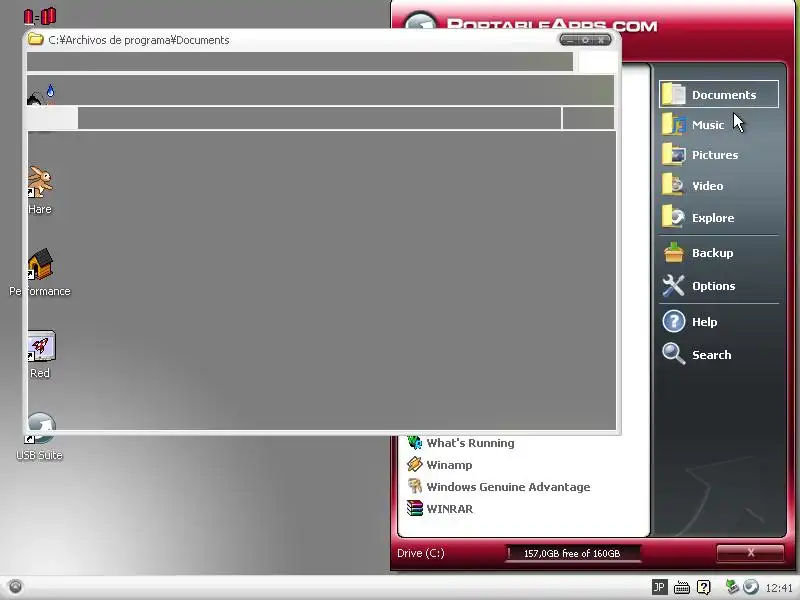Close the PortableApps menu with X button
800x600 pixels.
tap(751, 553)
